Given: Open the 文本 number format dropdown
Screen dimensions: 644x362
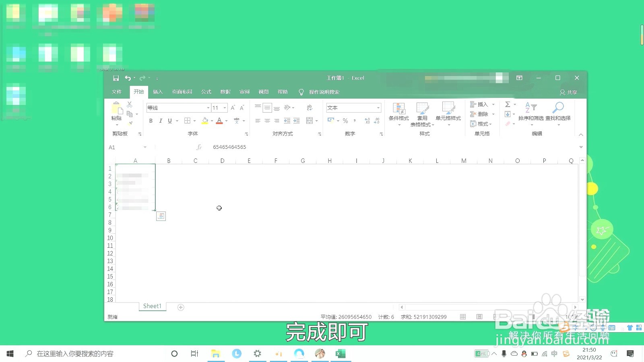Looking at the screenshot, I should click(x=378, y=108).
